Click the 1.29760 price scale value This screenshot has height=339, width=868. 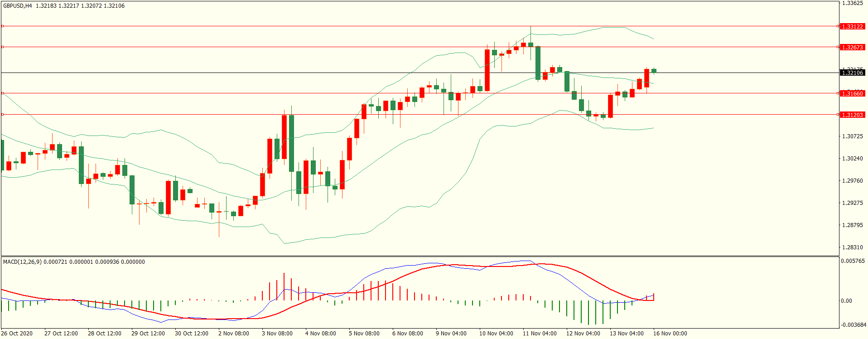[x=852, y=181]
